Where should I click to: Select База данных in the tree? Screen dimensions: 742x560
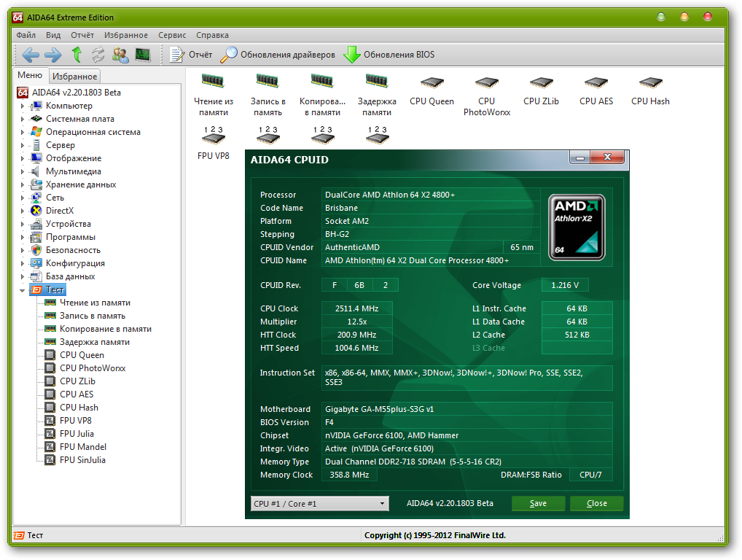(x=71, y=276)
